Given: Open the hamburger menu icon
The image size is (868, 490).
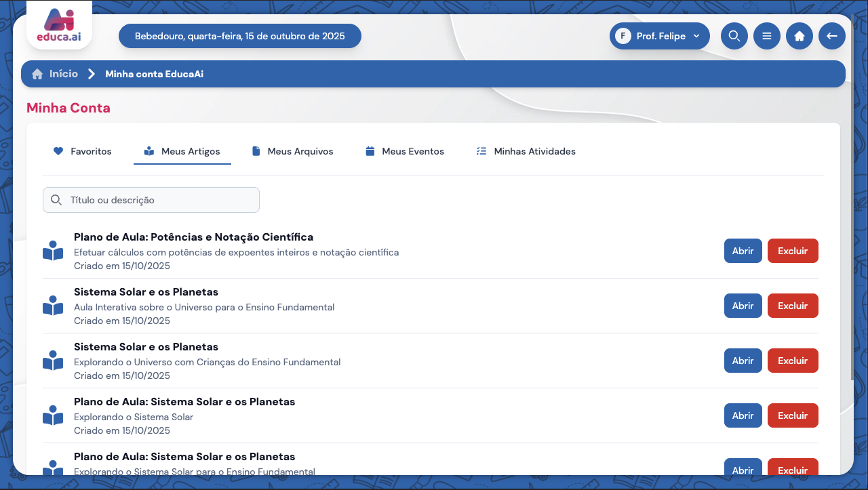Looking at the screenshot, I should pyautogui.click(x=767, y=36).
